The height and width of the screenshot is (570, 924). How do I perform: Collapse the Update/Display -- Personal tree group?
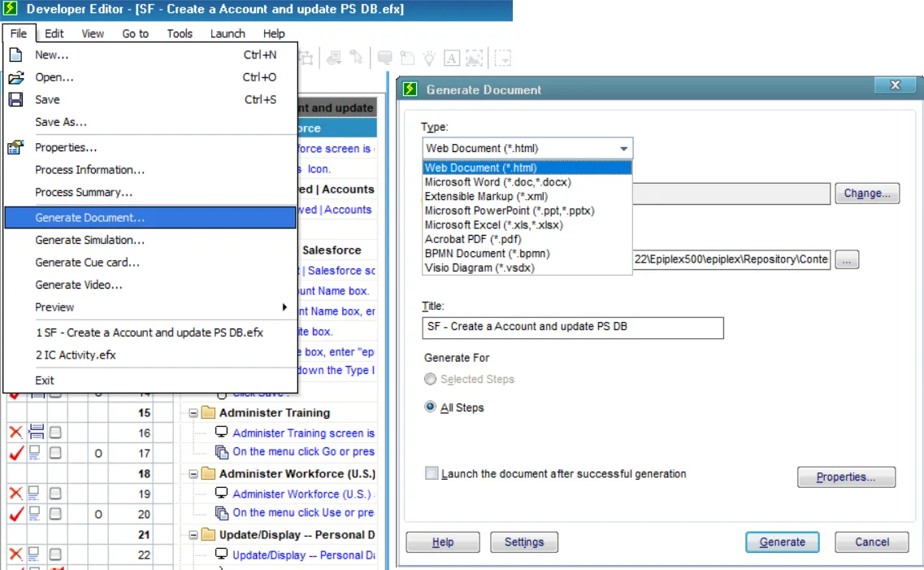(193, 535)
